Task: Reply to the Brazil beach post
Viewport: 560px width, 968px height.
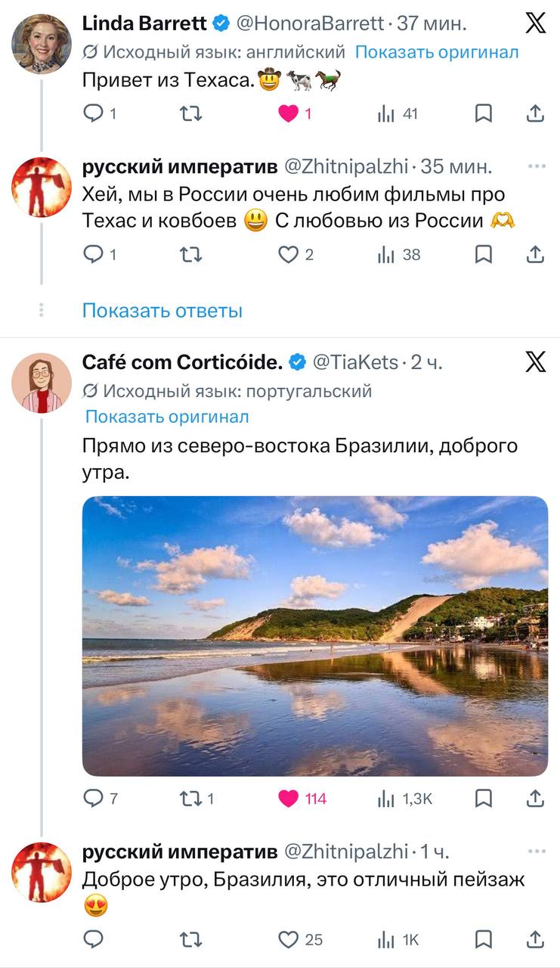Action: pos(93,798)
